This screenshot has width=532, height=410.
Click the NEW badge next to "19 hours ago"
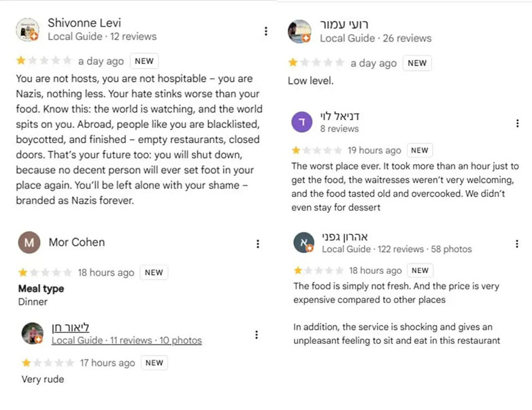pyautogui.click(x=420, y=151)
